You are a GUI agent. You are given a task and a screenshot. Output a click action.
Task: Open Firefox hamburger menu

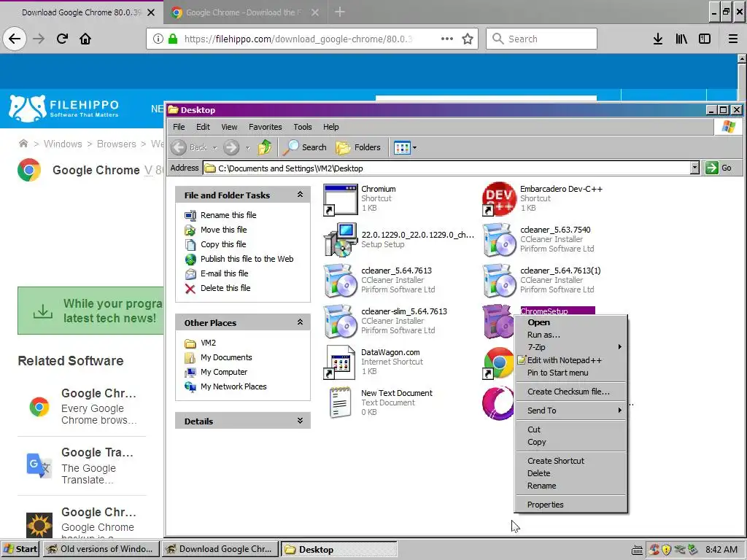click(732, 39)
